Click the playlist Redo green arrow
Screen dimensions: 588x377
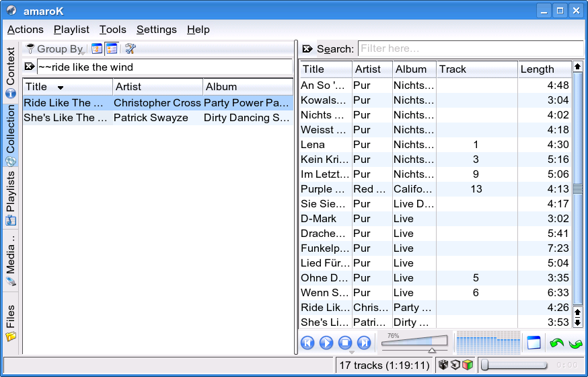575,343
